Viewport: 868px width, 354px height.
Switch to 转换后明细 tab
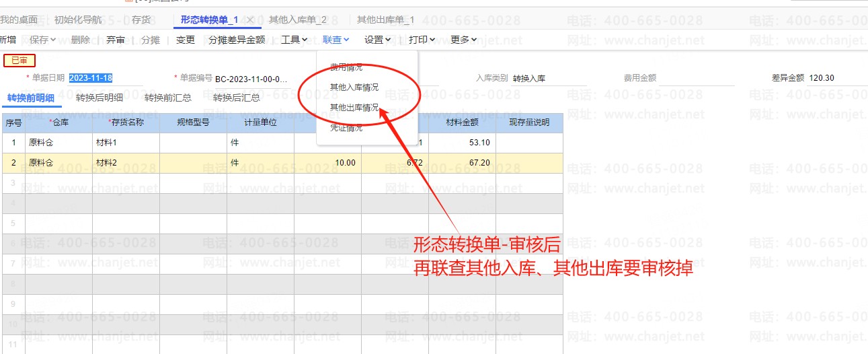coord(100,98)
